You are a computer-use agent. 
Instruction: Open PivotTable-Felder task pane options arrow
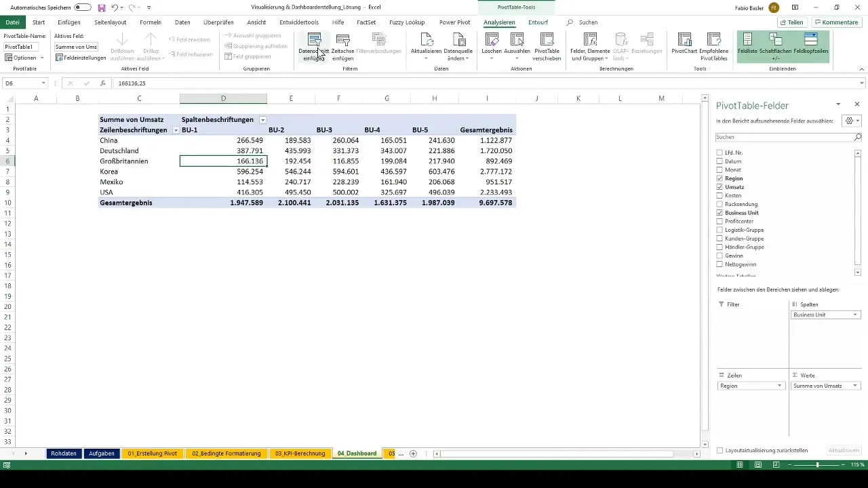(x=838, y=104)
